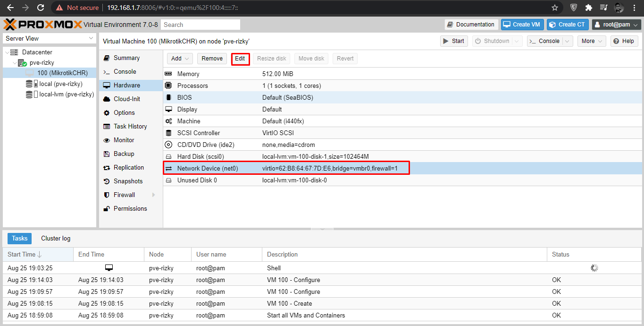Open the Add hardware dropdown
644x326 pixels.
[x=180, y=59]
